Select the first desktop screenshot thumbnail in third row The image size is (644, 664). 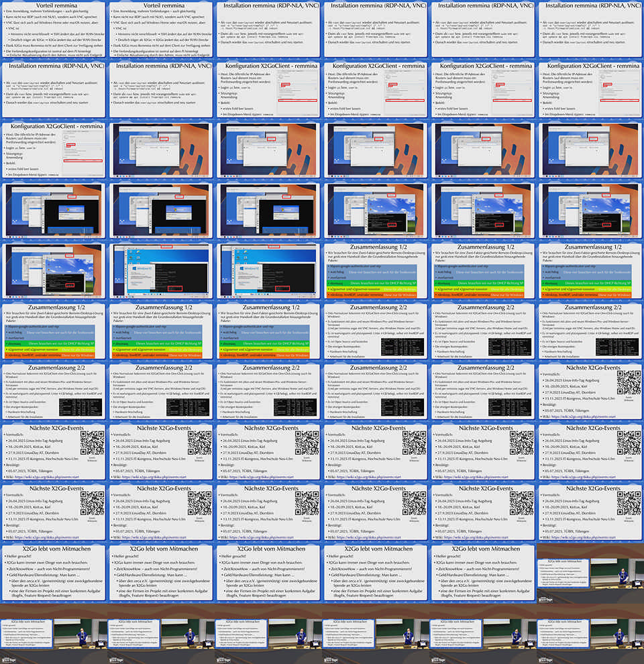click(161, 150)
